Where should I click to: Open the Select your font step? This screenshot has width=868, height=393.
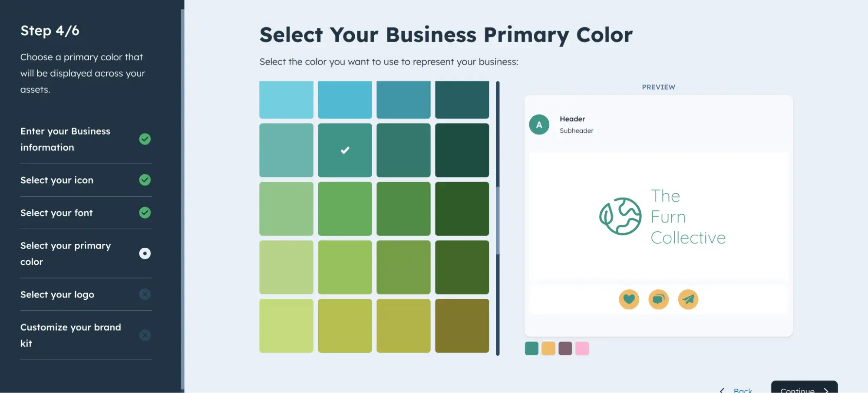click(x=56, y=213)
